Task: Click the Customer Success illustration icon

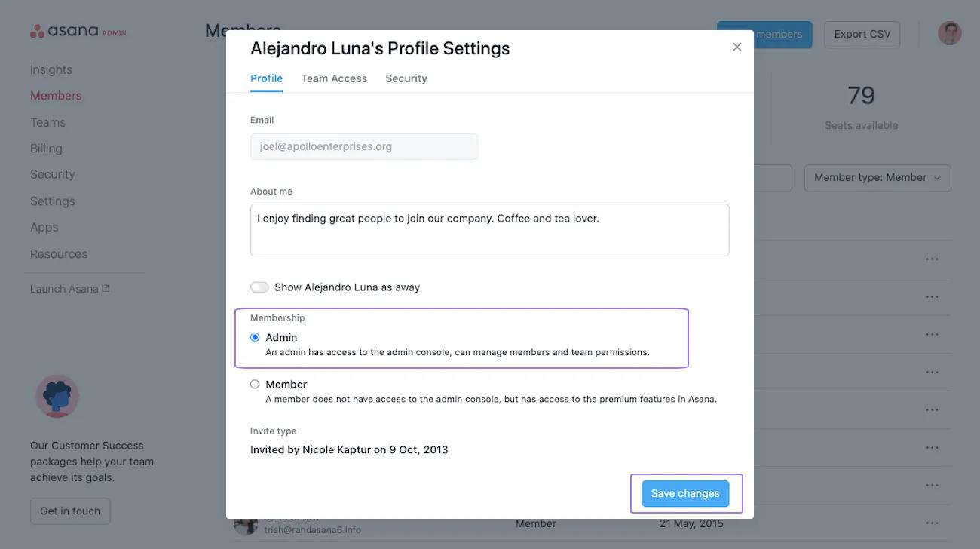Action: click(x=57, y=395)
